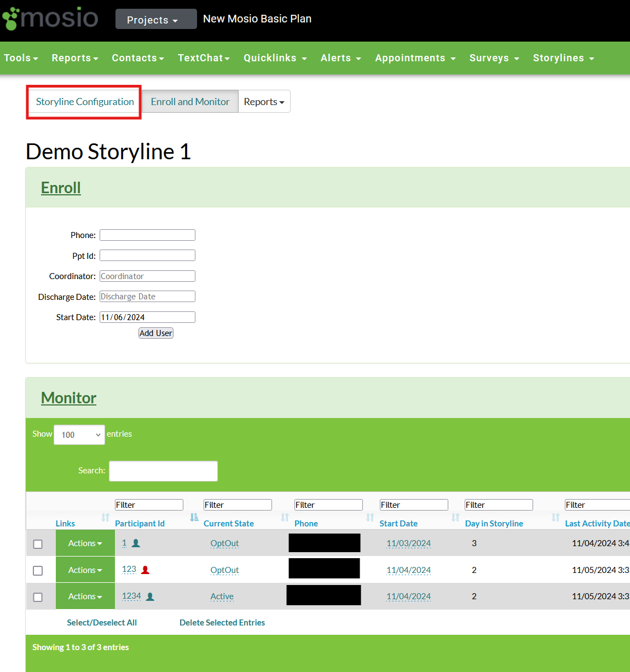Click the Start Date field
630x672 pixels.
147,317
